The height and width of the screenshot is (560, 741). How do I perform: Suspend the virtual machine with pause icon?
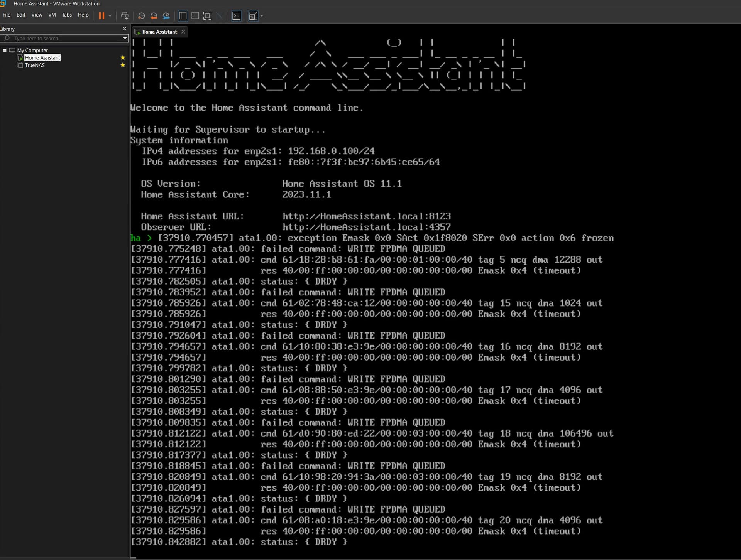tap(102, 16)
